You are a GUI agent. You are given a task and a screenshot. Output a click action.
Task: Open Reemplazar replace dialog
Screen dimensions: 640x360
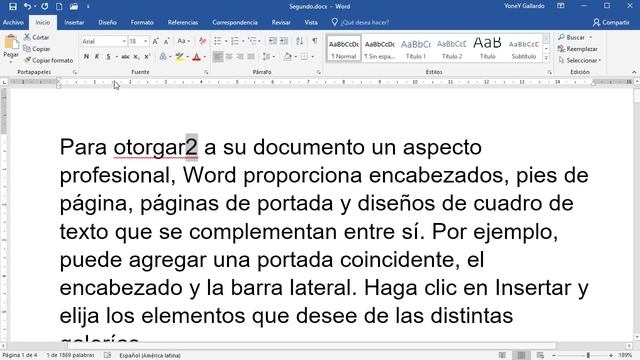[578, 49]
